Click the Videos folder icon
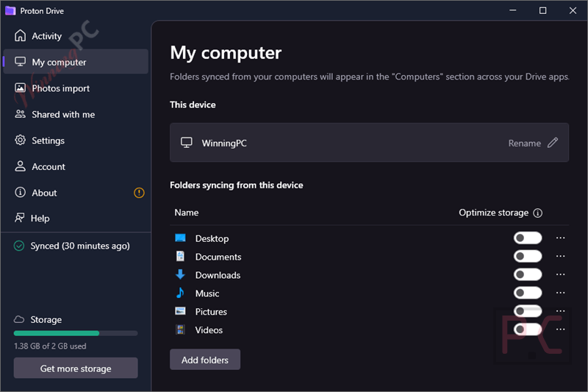 pyautogui.click(x=180, y=329)
